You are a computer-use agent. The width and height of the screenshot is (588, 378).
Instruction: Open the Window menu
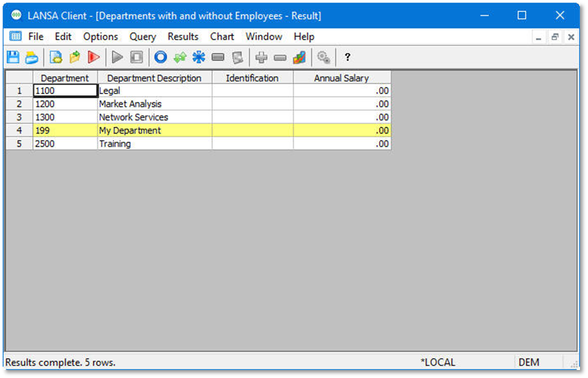(x=264, y=37)
